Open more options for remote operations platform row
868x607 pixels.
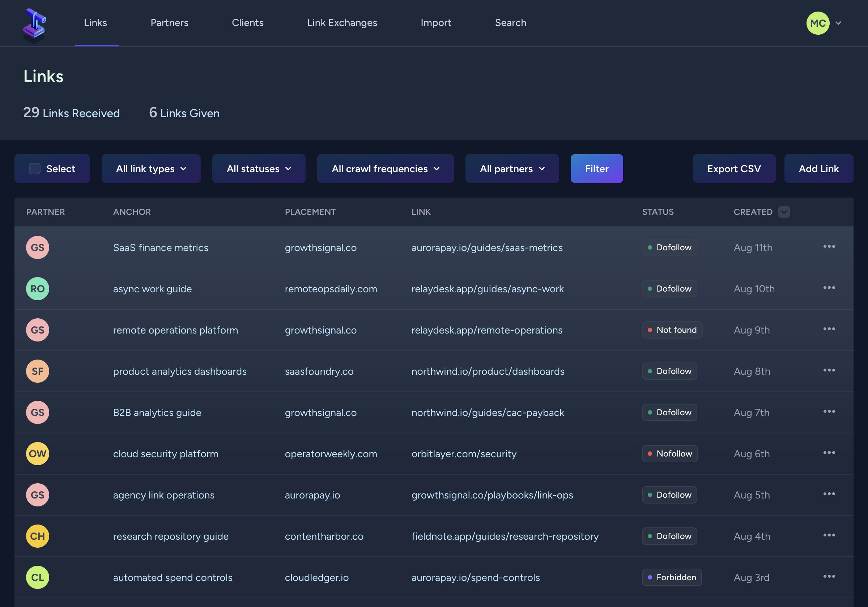(x=829, y=329)
